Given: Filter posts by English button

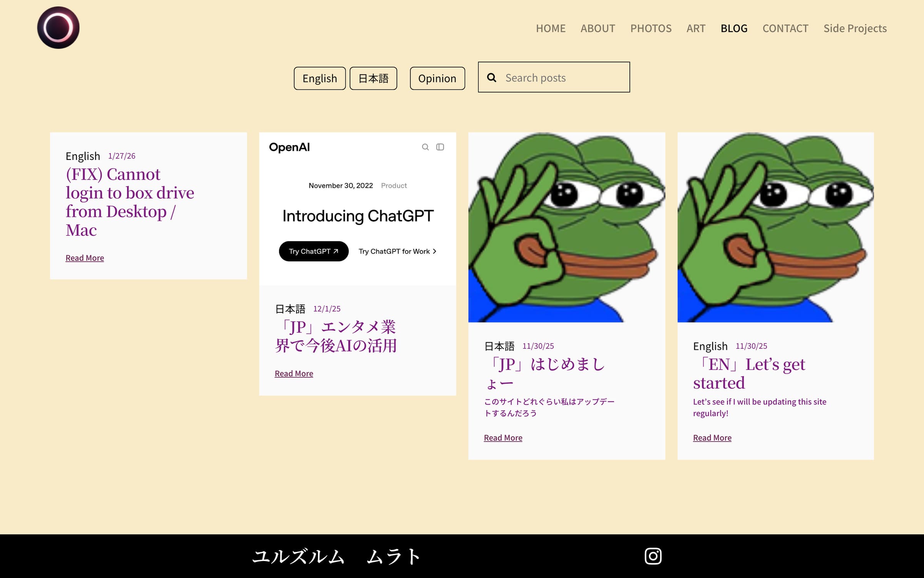Looking at the screenshot, I should click(x=320, y=78).
